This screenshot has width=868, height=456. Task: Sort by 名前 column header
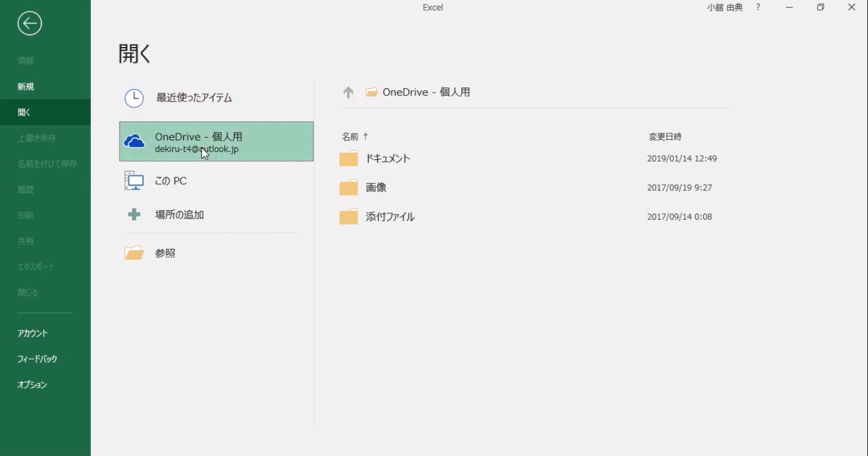[350, 137]
